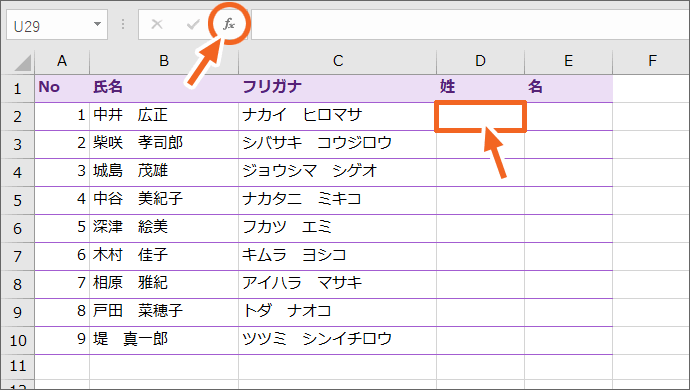This screenshot has height=390, width=690.
Task: Click cell containing 相原 雅紀
Action: 164,284
